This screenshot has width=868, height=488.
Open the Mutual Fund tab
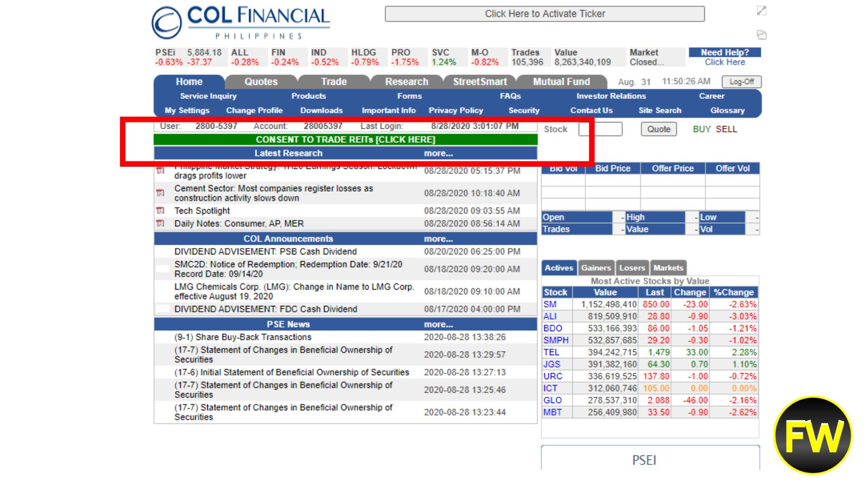click(x=561, y=82)
